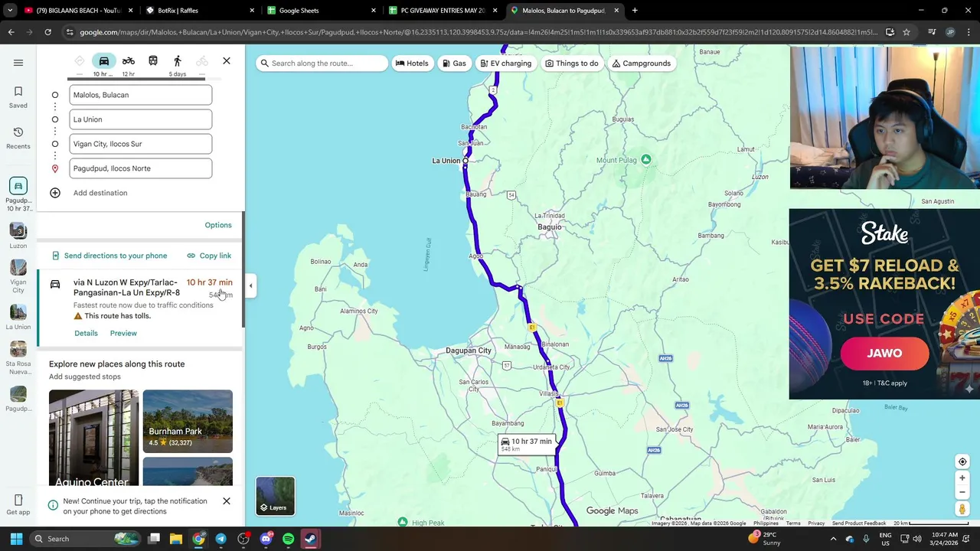
Task: Open JP Chrome profile
Action: pos(950,32)
